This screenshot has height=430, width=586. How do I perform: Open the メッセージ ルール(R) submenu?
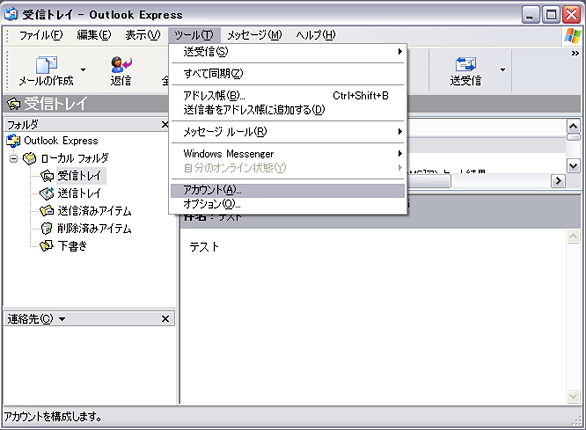click(287, 132)
